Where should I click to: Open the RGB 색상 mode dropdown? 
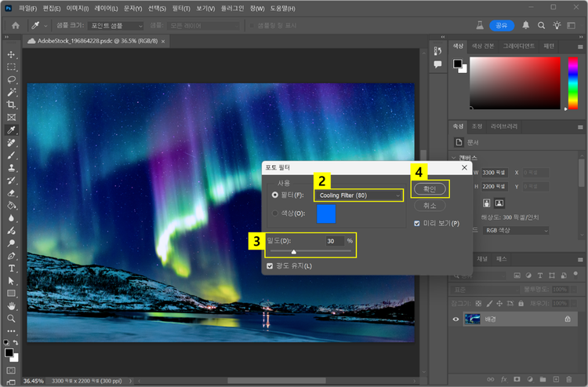(x=516, y=231)
